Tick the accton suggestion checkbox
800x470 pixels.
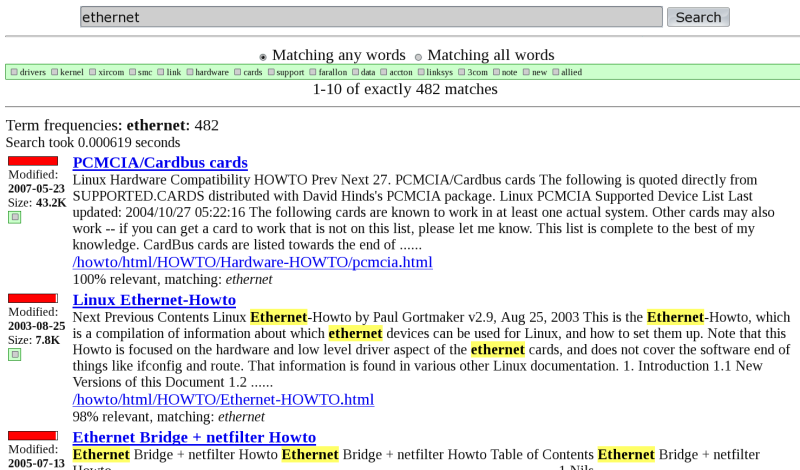click(x=384, y=72)
